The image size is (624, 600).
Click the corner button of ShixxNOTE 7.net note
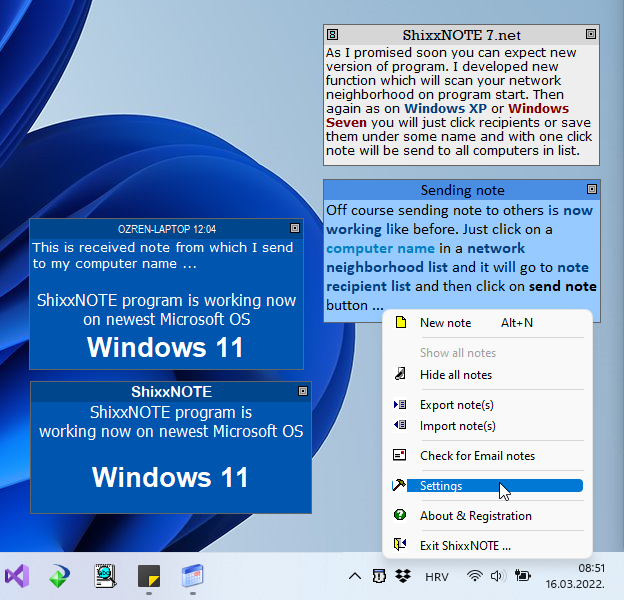click(x=591, y=34)
